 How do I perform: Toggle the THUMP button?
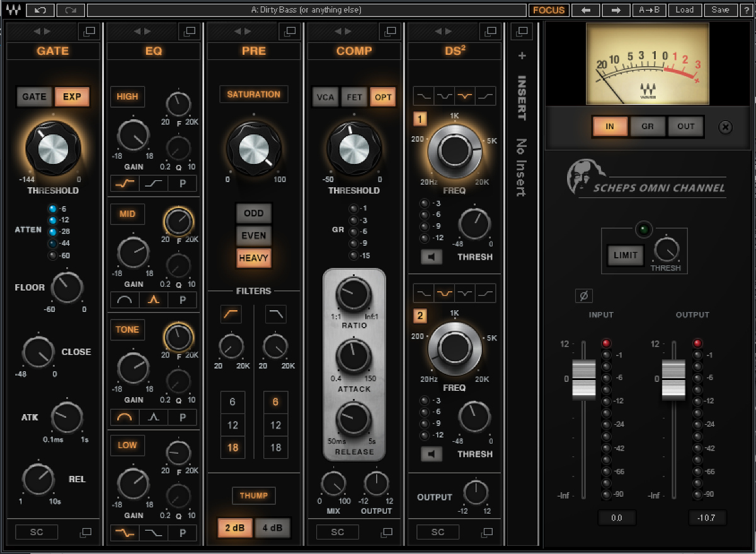pos(254,495)
